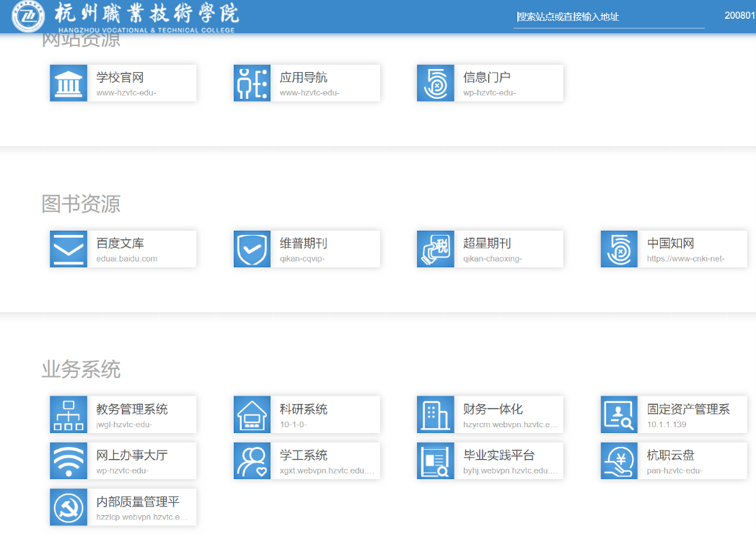Click the 内部质量管理平台 emblem icon
Screen dimensions: 756x534
click(x=69, y=507)
